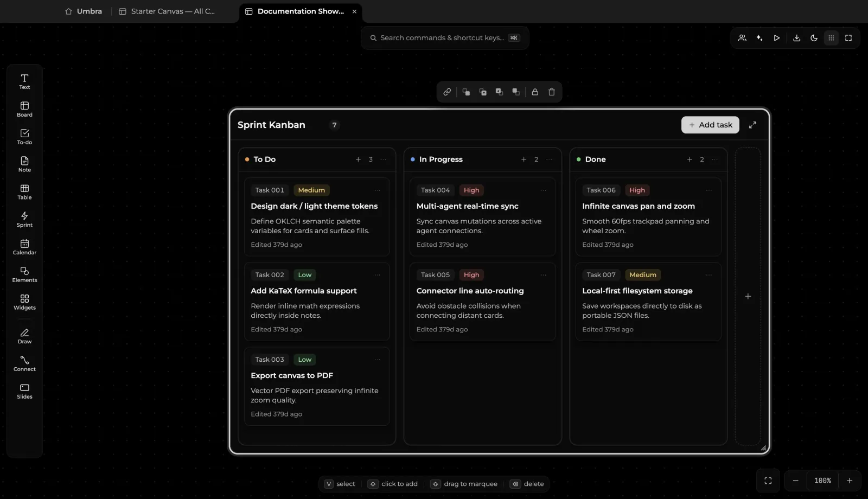Click the link icon in floating toolbar
This screenshot has height=499, width=868.
click(x=447, y=92)
